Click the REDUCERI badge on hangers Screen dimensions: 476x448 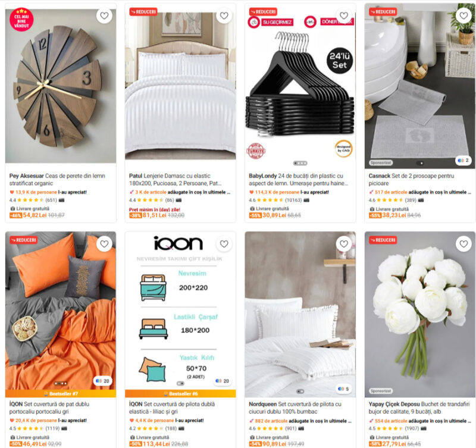pyautogui.click(x=263, y=12)
